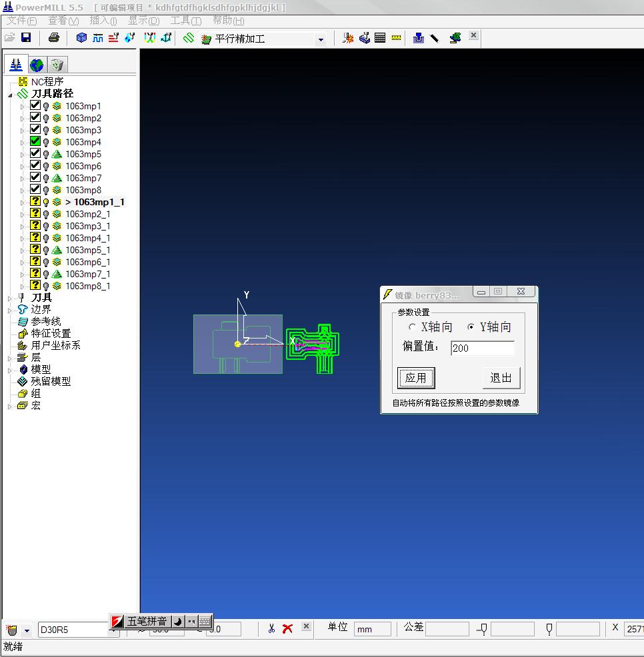
Task: Open the 显示 menu
Action: tap(144, 21)
